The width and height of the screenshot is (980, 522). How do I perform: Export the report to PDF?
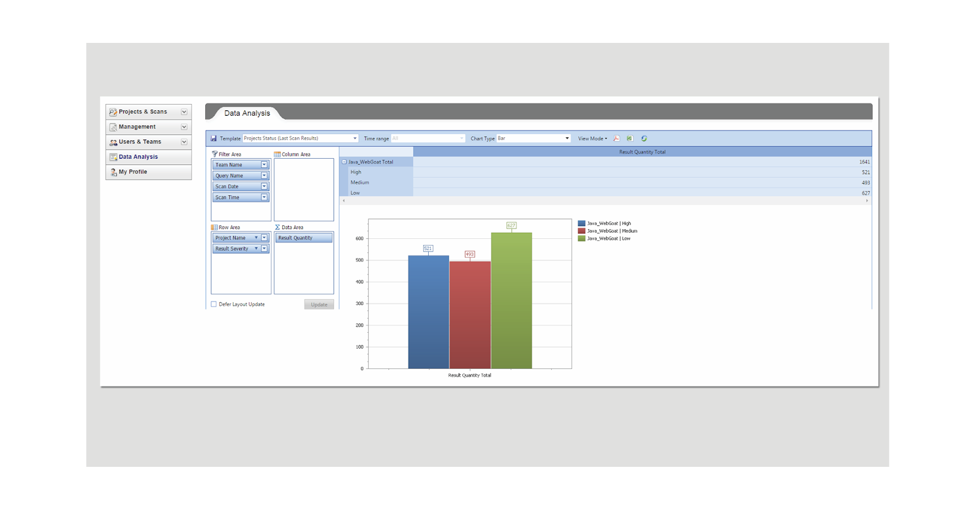click(x=617, y=138)
